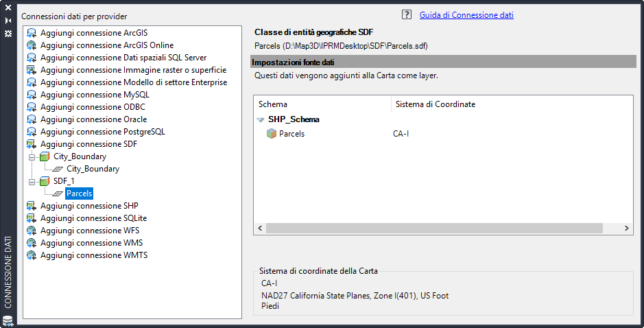Click the ArcGIS Online connection icon
Image resolution: width=644 pixels, height=328 pixels.
click(32, 45)
